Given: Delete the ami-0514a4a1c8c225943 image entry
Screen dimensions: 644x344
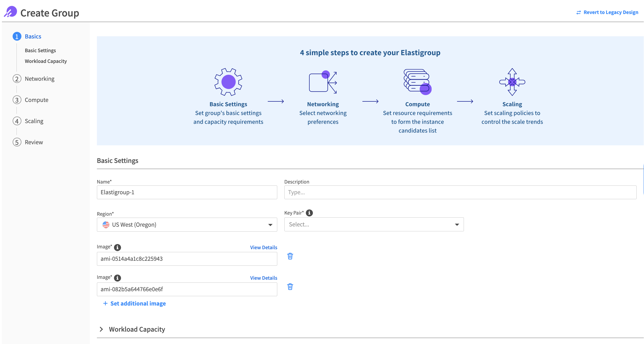Looking at the screenshot, I should [x=290, y=256].
